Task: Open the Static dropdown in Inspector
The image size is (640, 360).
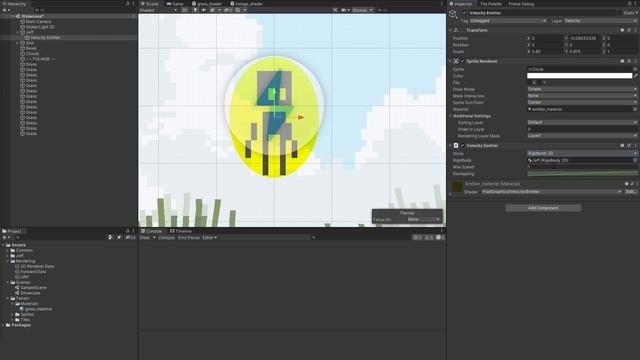Action: click(630, 13)
